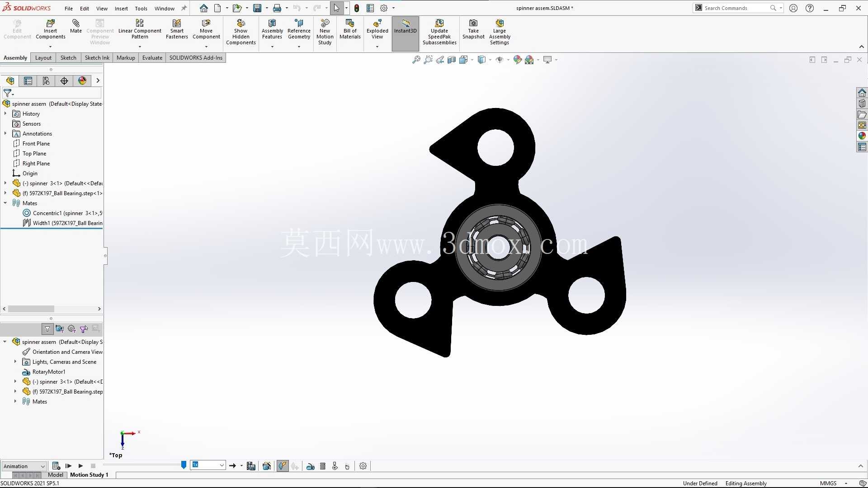The image size is (868, 488).
Task: Expand the Annotations tree node
Action: pos(5,134)
